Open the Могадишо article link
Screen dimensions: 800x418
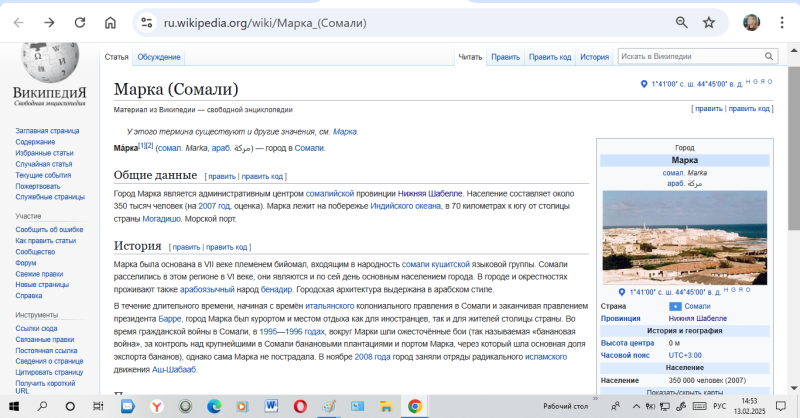pyautogui.click(x=161, y=219)
